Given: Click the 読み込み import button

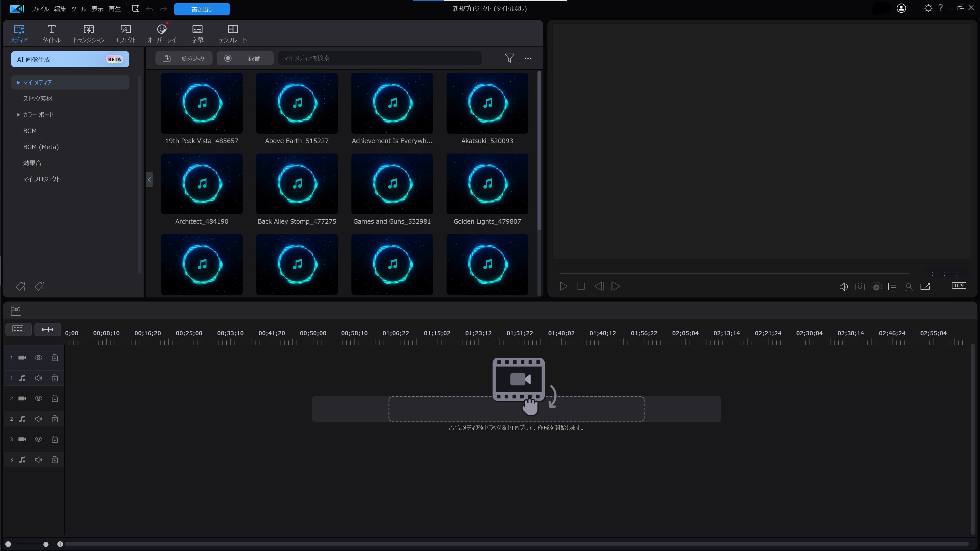Looking at the screenshot, I should click(x=184, y=58).
